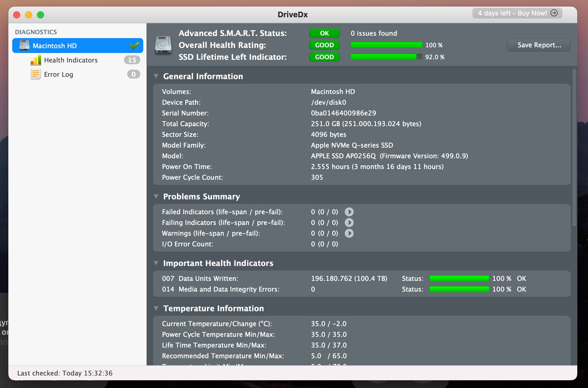Click the vertical scrollbar in report pane
Image resolution: width=588 pixels, height=388 pixels.
pyautogui.click(x=574, y=148)
